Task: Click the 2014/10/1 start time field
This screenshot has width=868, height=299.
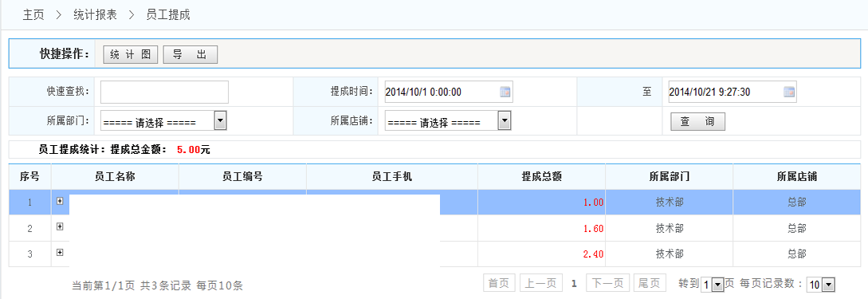Action: [442, 92]
